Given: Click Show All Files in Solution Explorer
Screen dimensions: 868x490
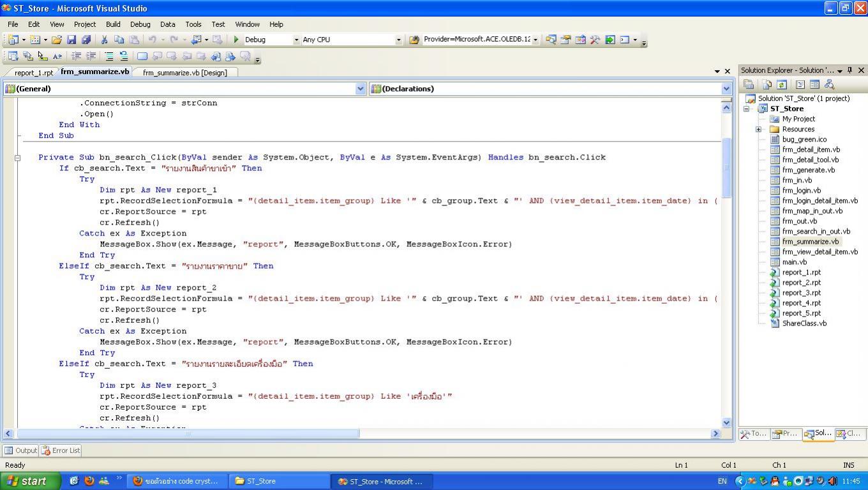Looking at the screenshot, I should pyautogui.click(x=767, y=84).
